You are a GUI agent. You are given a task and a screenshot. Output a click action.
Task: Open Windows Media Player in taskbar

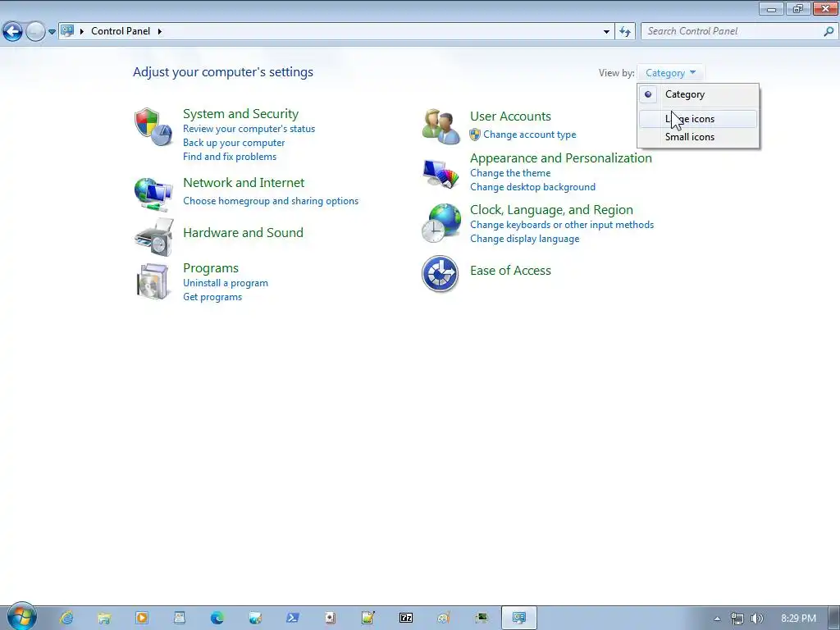[x=141, y=618]
